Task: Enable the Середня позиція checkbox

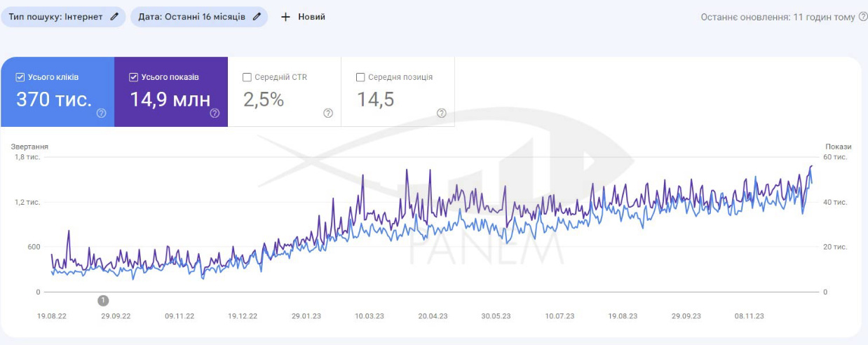Action: click(x=360, y=77)
